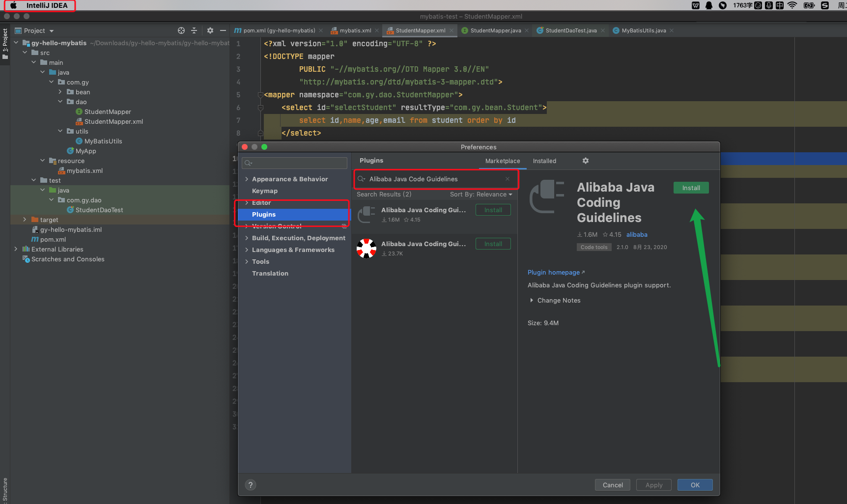
Task: Select the Keymap settings category
Action: [264, 191]
